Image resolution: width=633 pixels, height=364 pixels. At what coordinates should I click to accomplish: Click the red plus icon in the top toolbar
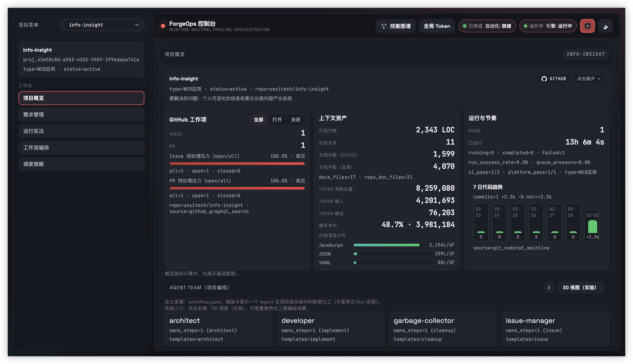pyautogui.click(x=587, y=26)
